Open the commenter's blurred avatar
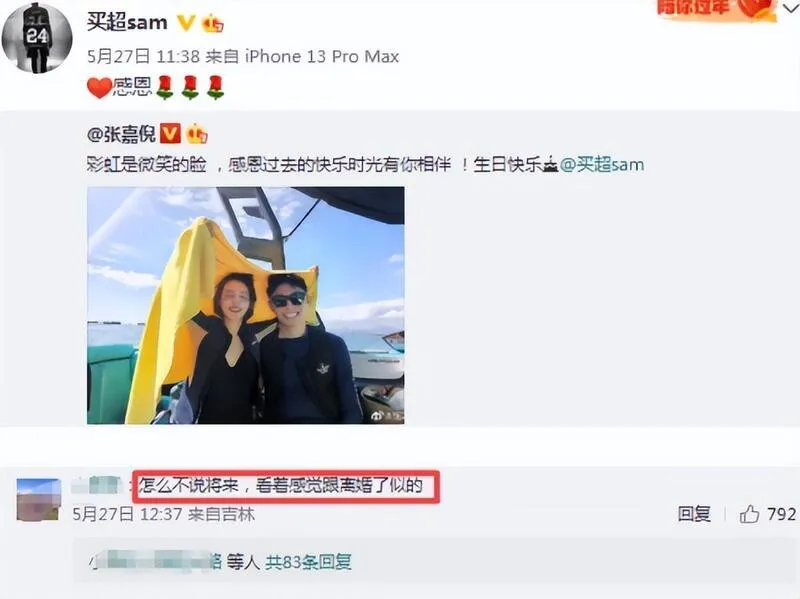 tap(38, 500)
